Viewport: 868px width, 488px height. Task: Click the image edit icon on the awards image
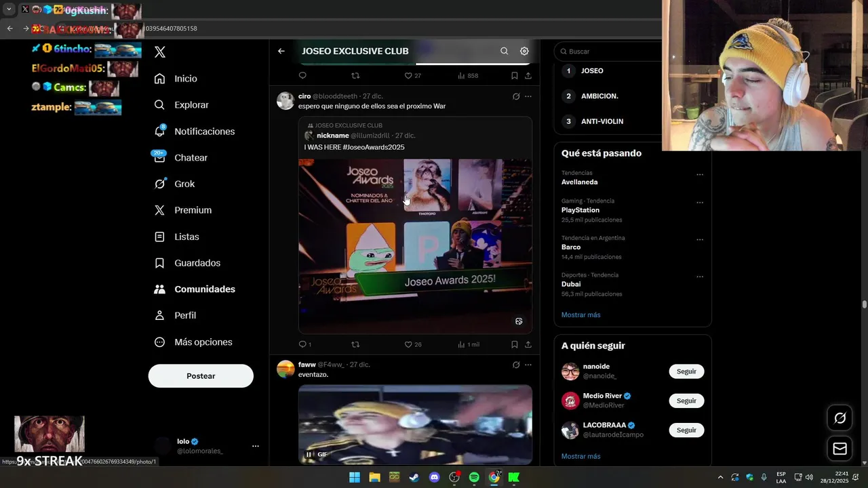coord(519,321)
